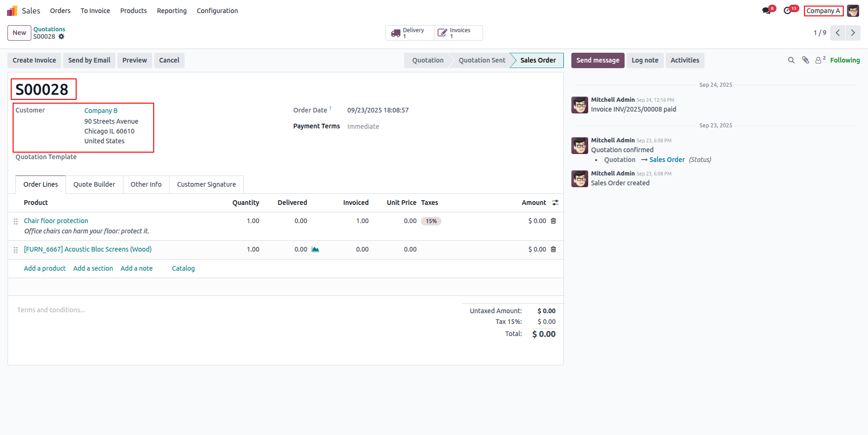Click the Terms and conditions field
The image size is (868, 435).
point(51,309)
